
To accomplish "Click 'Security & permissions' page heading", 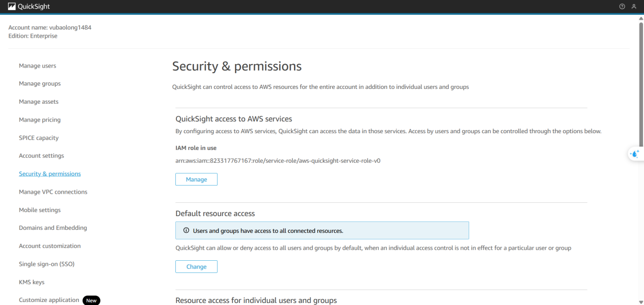I will click(x=237, y=66).
